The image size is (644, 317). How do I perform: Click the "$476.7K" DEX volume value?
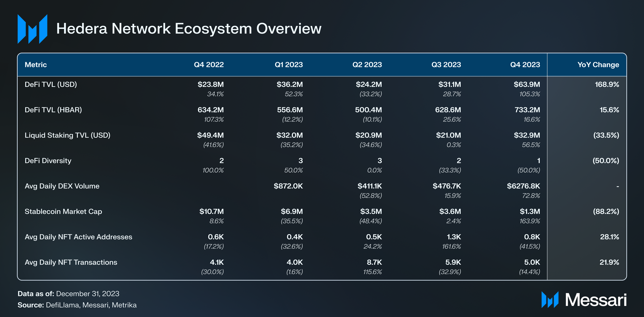pyautogui.click(x=447, y=186)
